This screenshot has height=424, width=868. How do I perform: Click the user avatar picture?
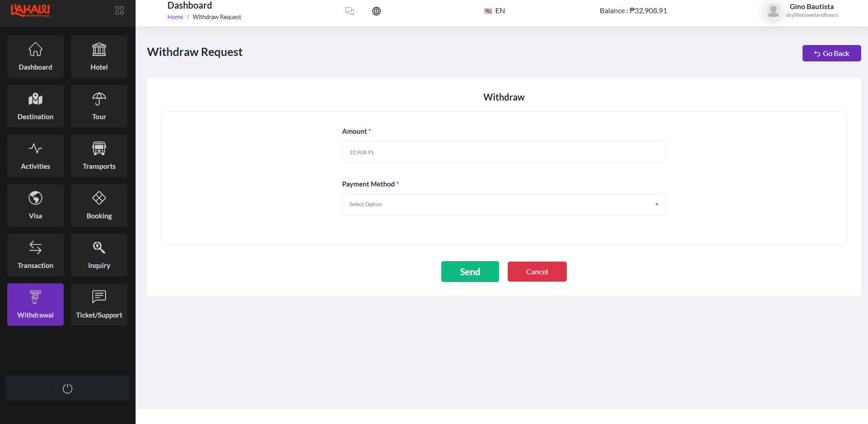[773, 10]
